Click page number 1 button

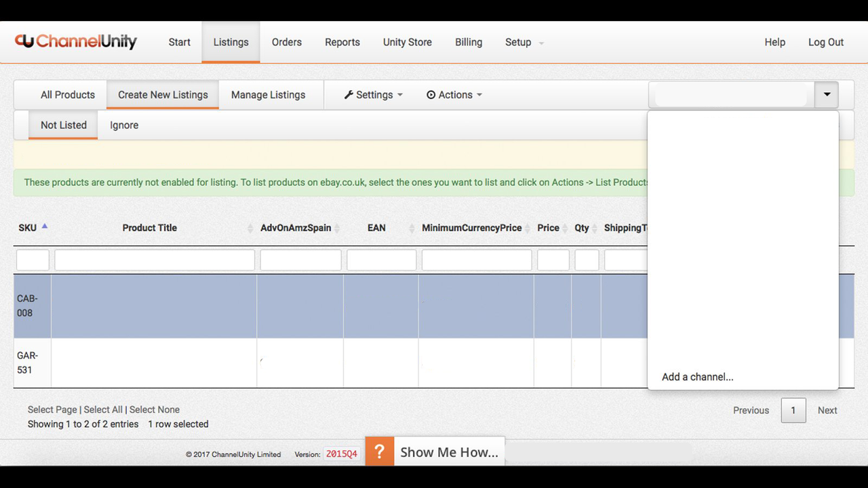coord(793,410)
